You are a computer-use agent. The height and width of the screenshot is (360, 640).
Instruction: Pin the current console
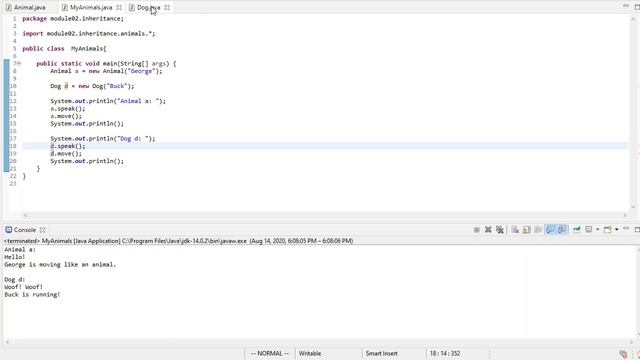click(577, 230)
